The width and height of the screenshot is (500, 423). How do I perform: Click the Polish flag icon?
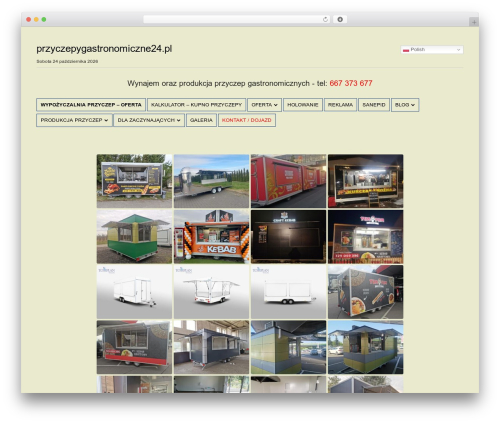pos(406,50)
